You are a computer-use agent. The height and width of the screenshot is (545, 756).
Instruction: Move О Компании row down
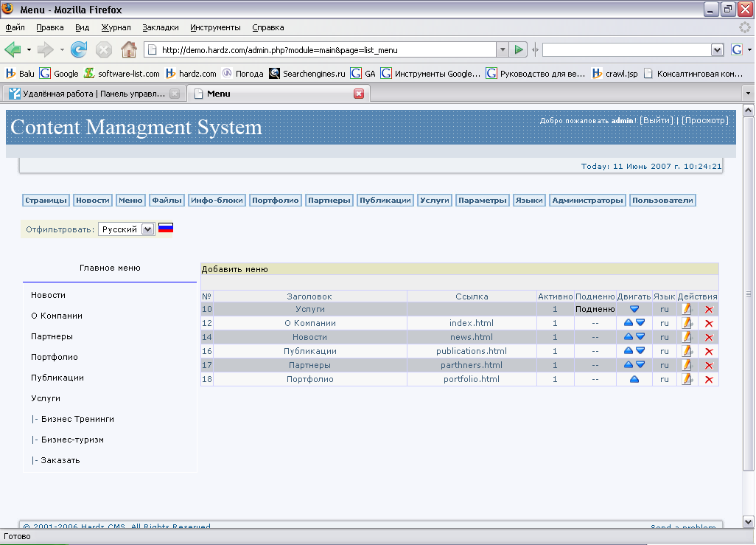(640, 323)
